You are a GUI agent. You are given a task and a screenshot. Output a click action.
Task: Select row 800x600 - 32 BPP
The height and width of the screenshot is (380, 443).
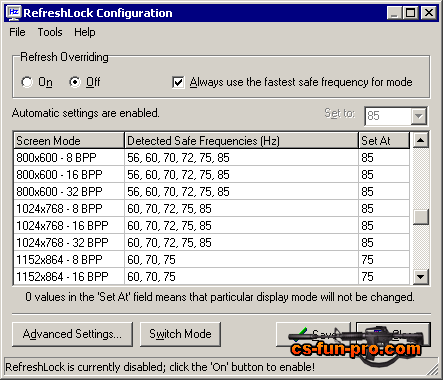[212, 192]
